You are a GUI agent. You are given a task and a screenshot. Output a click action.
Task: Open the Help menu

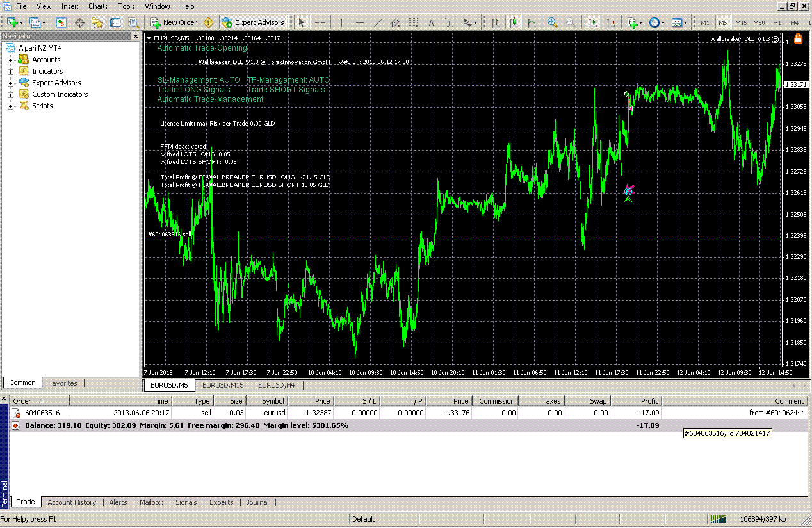click(187, 6)
